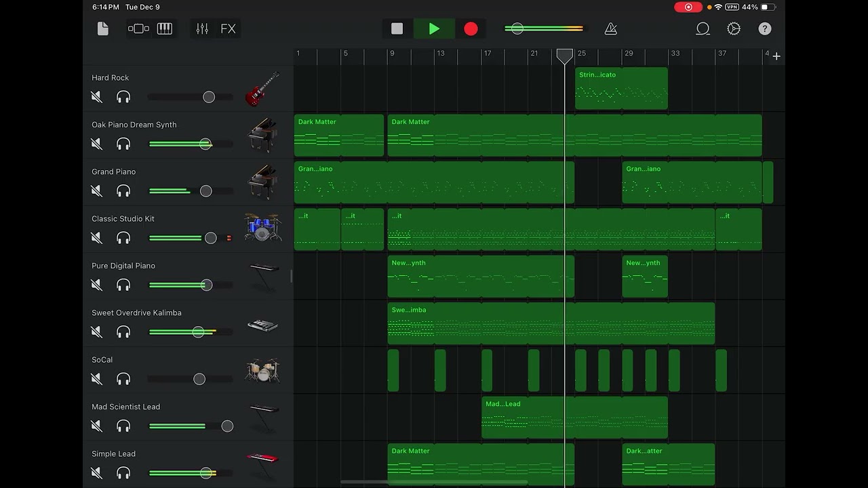Select the Mad Scientist Lead keyboard icon
The image size is (868, 488).
(263, 417)
